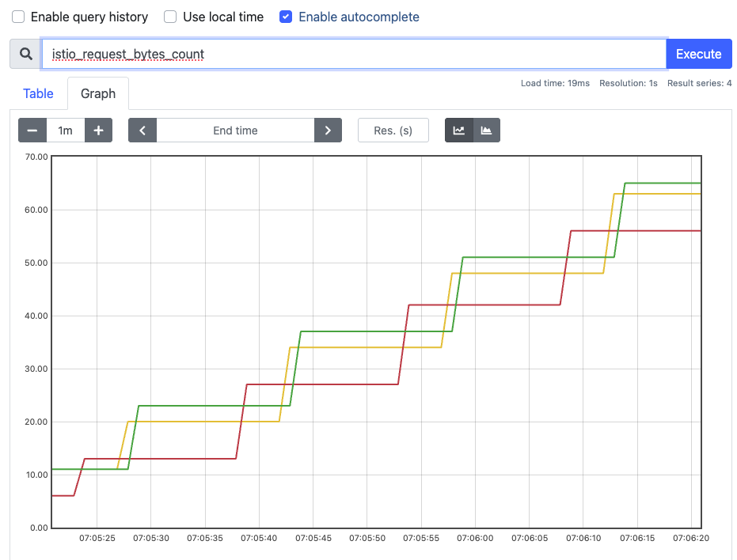Click the Enable query history label
This screenshot has height=560, width=737.
tap(89, 17)
